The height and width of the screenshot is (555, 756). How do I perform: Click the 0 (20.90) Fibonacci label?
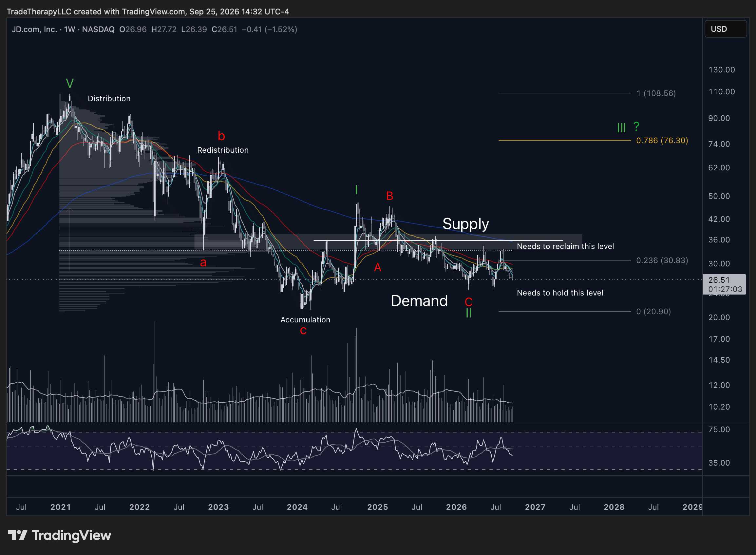coord(653,312)
